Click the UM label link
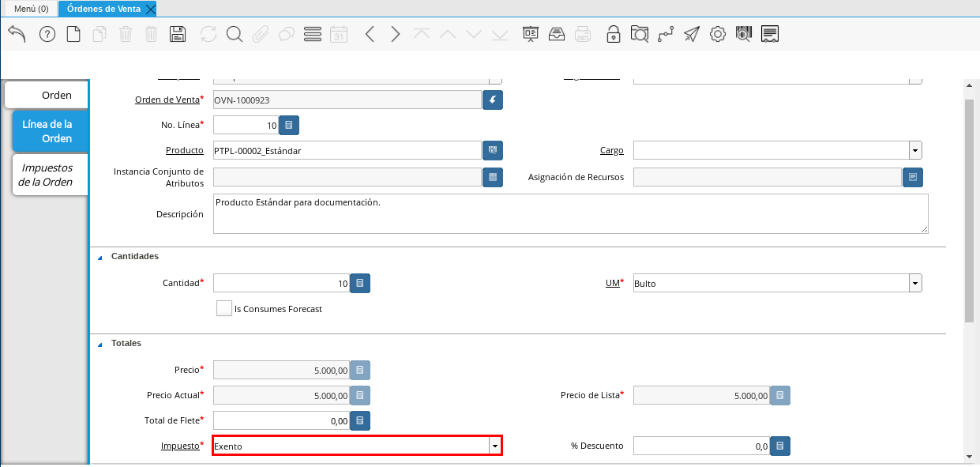980x467 pixels. (612, 283)
